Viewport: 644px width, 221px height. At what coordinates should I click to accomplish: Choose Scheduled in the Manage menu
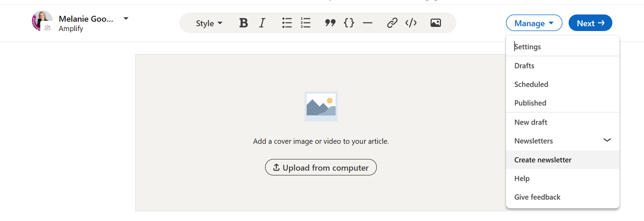[x=531, y=84]
